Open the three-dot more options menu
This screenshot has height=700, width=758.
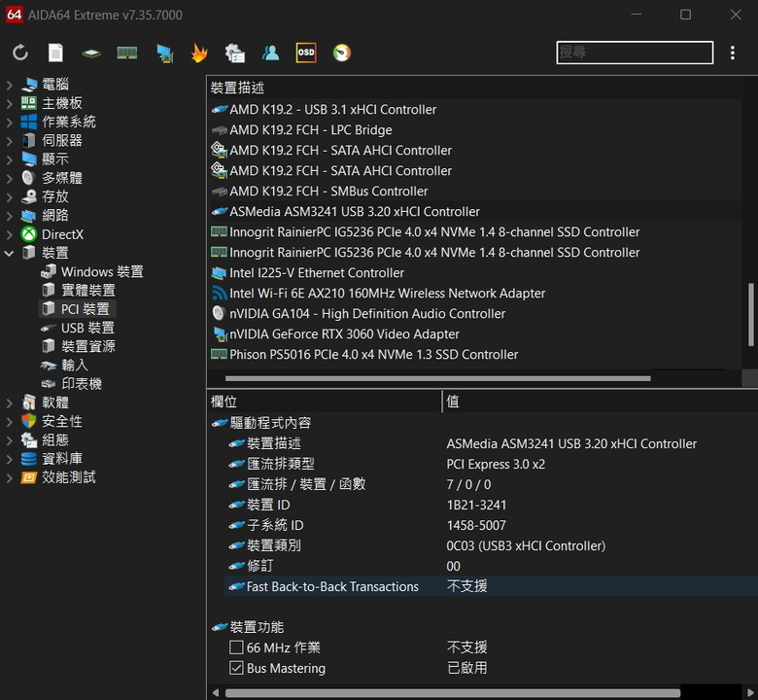(733, 52)
